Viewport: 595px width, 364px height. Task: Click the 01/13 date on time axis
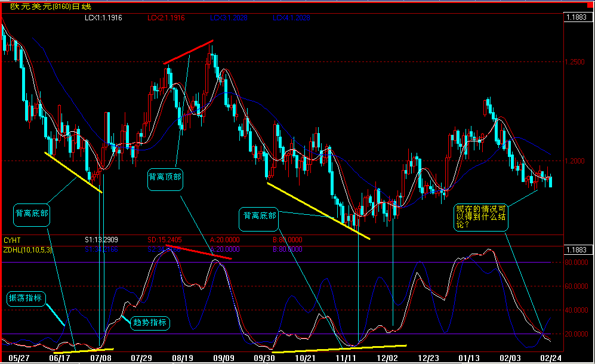tap(469, 358)
